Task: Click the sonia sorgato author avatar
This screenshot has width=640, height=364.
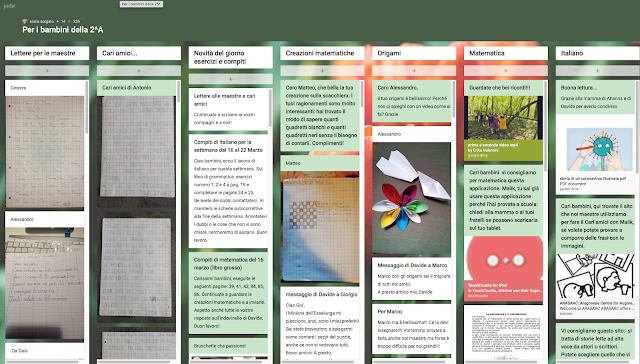Action: tap(25, 21)
